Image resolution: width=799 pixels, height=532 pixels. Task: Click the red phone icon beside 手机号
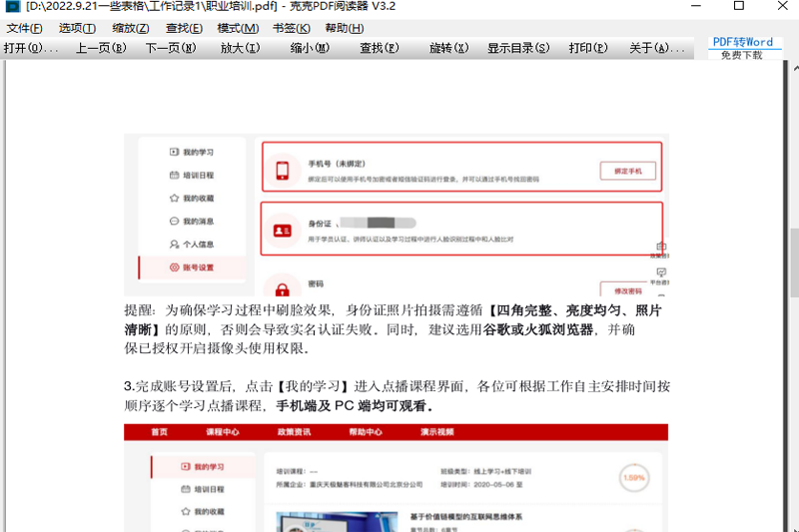point(282,171)
